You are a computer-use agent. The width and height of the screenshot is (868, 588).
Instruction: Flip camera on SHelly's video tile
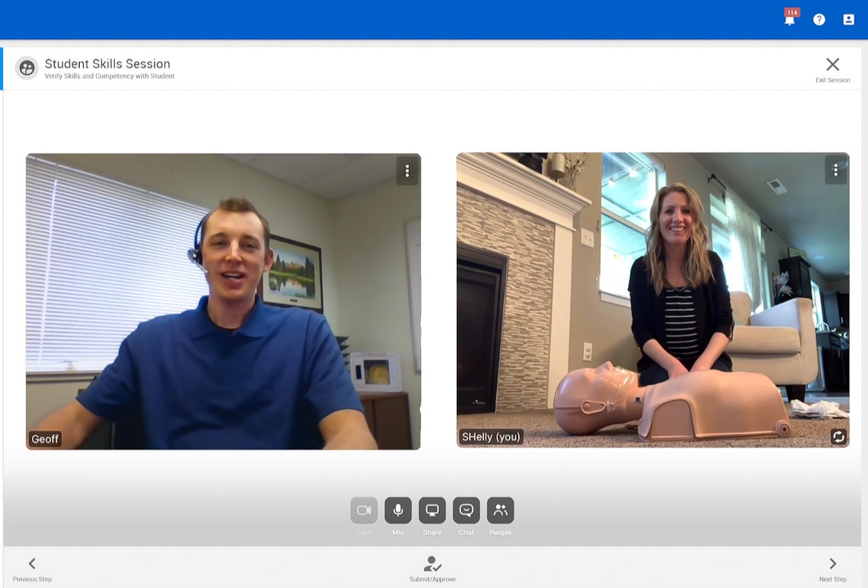[838, 437]
